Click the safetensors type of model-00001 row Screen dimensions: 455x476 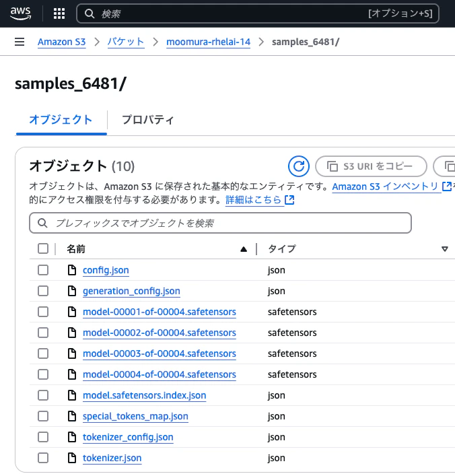292,312
